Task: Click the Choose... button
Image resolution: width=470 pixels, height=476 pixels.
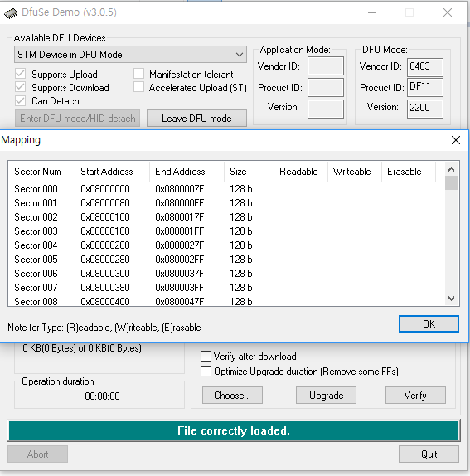Action: [x=232, y=396]
